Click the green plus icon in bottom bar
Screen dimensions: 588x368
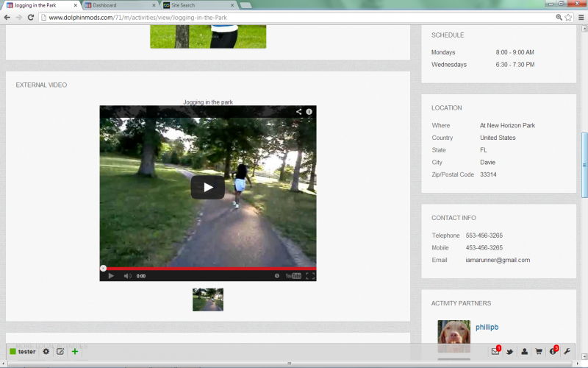pyautogui.click(x=75, y=352)
